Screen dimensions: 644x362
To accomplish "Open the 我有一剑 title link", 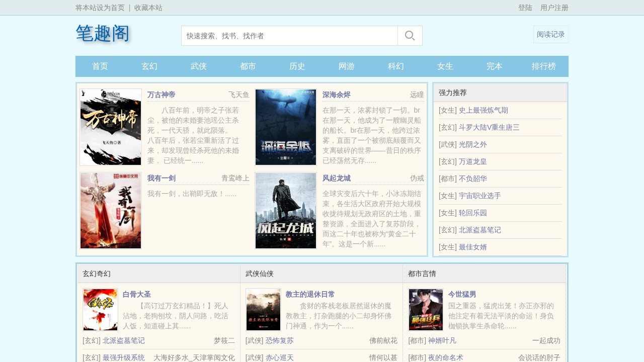I will (x=162, y=178).
